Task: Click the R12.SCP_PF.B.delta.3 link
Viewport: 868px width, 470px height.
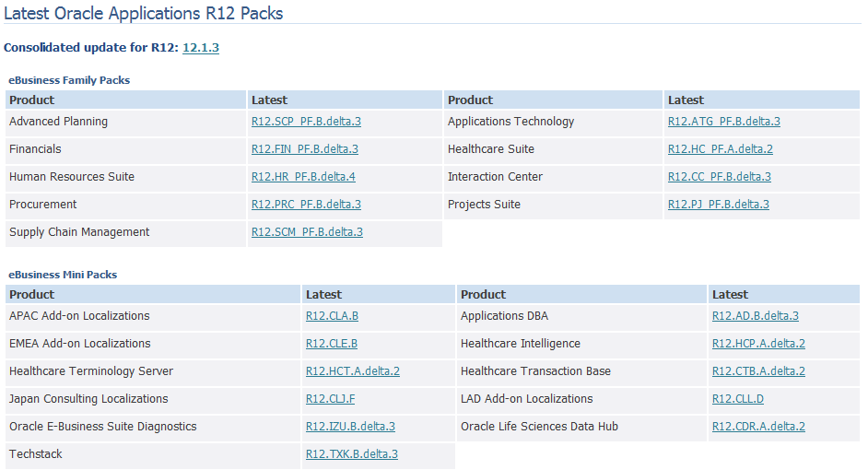Action: tap(306, 122)
